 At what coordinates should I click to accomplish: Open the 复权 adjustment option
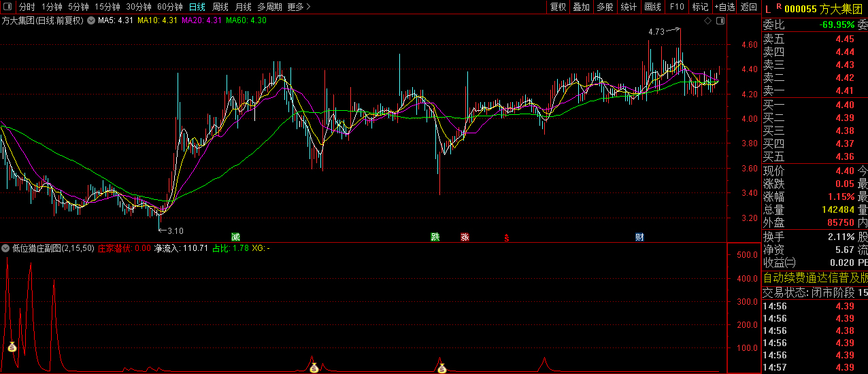pyautogui.click(x=558, y=7)
